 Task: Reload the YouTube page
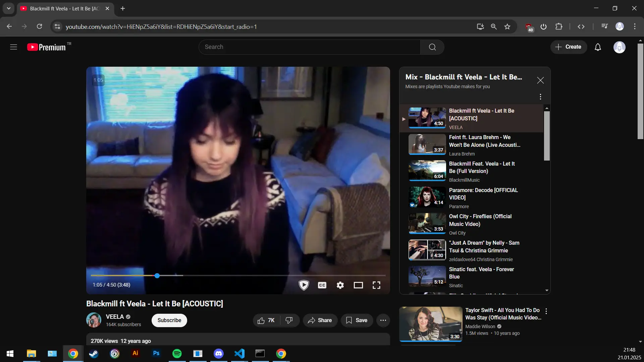point(39,26)
